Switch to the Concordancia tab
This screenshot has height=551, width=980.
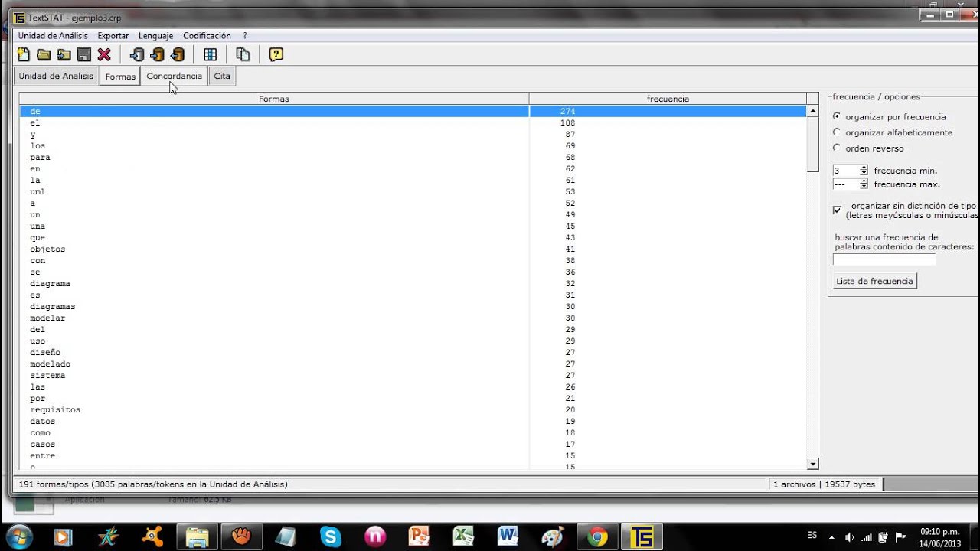tap(175, 76)
